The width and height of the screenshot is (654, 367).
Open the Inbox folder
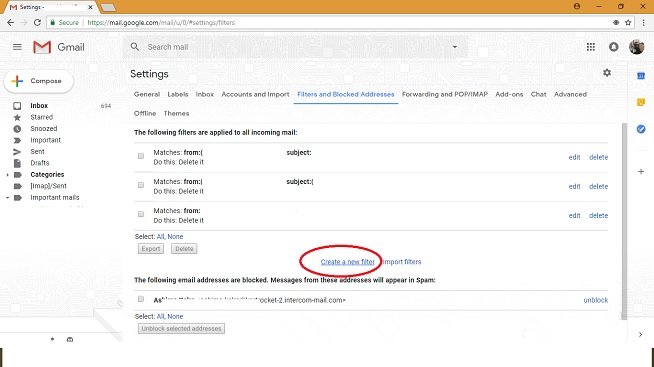point(39,106)
